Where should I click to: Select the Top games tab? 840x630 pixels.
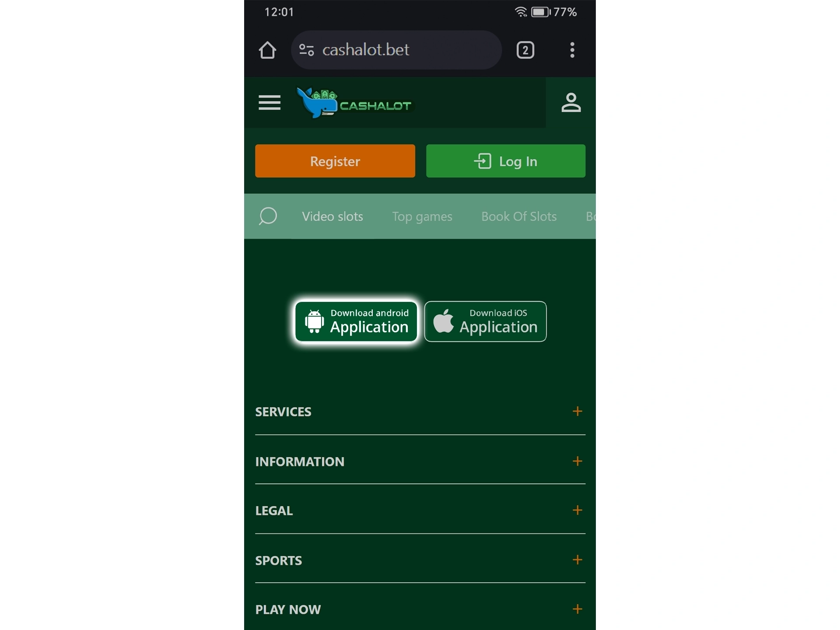[421, 216]
